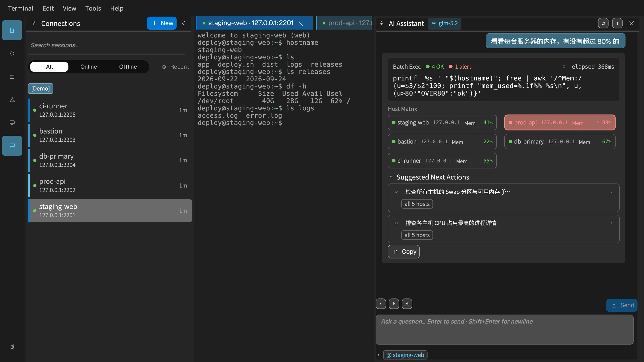Open the ci-runner session in list
This screenshot has width=644, height=362.
pos(110,110)
